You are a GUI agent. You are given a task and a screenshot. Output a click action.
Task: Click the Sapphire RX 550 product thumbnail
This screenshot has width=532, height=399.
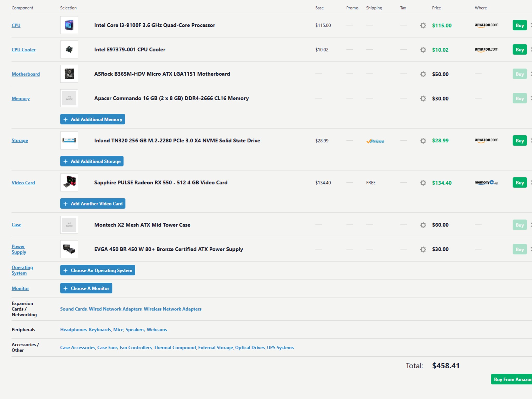pos(69,182)
